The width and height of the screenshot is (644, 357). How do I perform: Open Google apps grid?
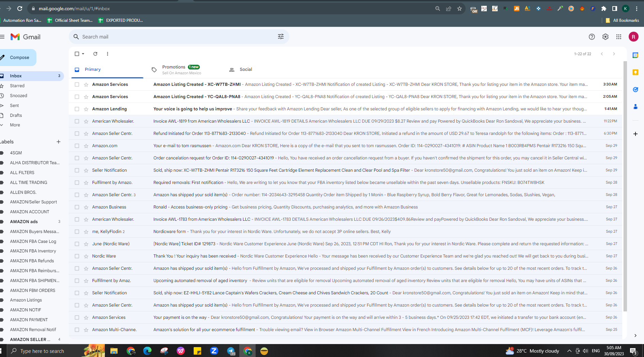click(x=619, y=37)
